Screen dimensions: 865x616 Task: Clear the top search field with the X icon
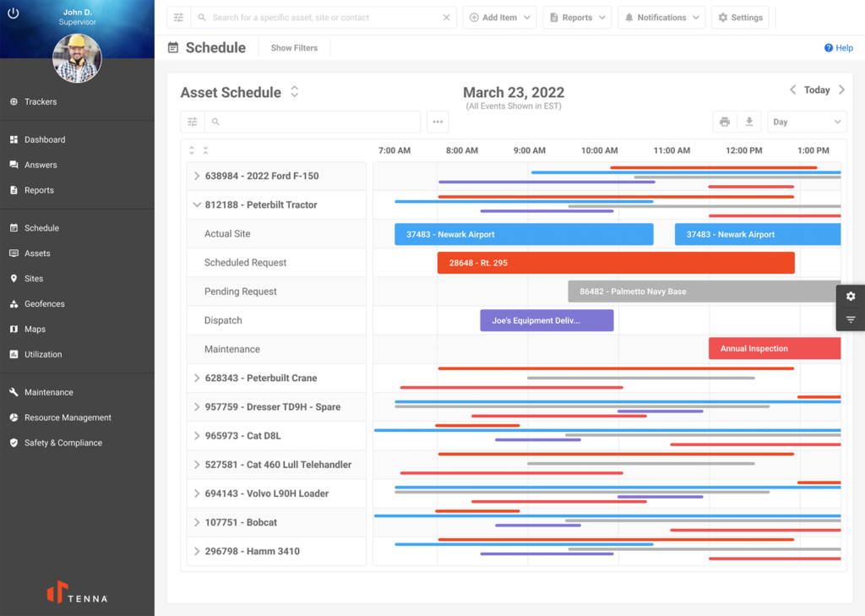(447, 18)
